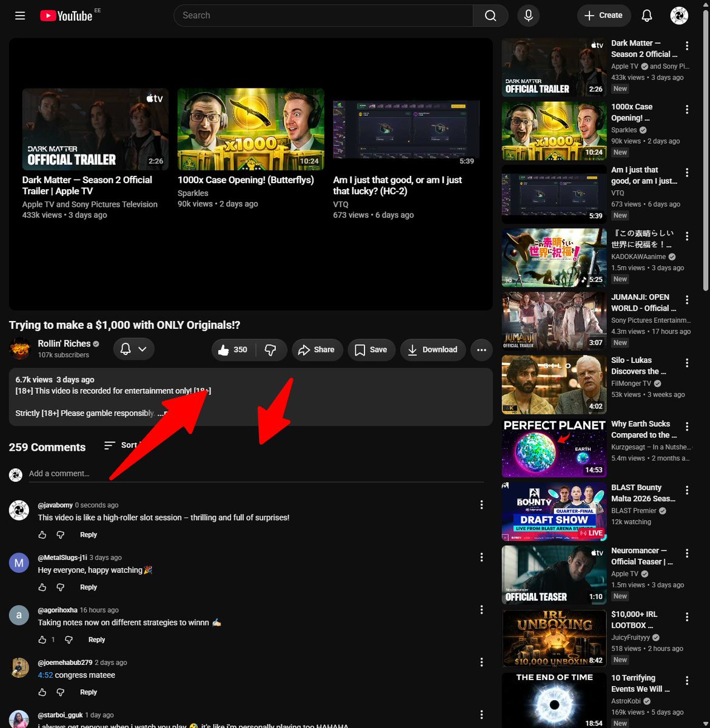710x728 pixels.
Task: Open sidebar 1000x Case Opening video options
Action: pyautogui.click(x=687, y=110)
